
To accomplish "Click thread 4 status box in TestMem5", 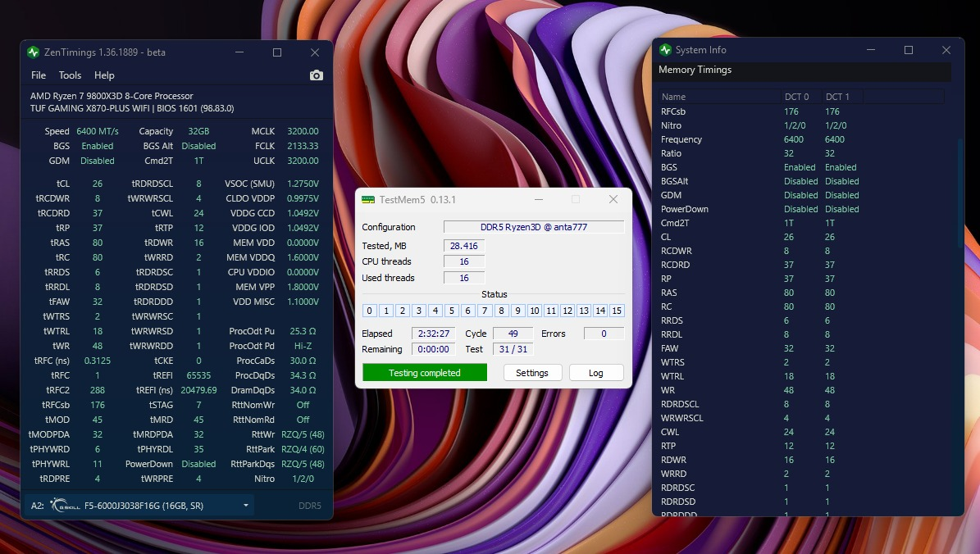I will (x=435, y=311).
